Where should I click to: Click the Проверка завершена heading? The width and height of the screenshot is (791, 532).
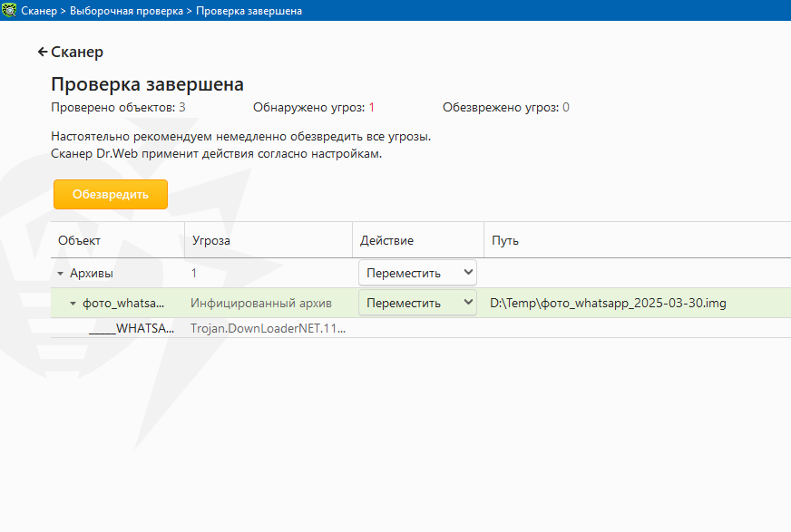pos(147,84)
